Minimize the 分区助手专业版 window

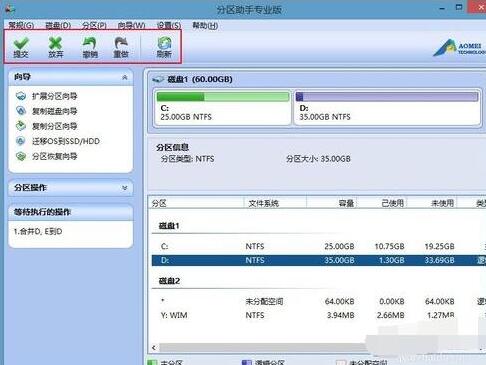pyautogui.click(x=442, y=8)
